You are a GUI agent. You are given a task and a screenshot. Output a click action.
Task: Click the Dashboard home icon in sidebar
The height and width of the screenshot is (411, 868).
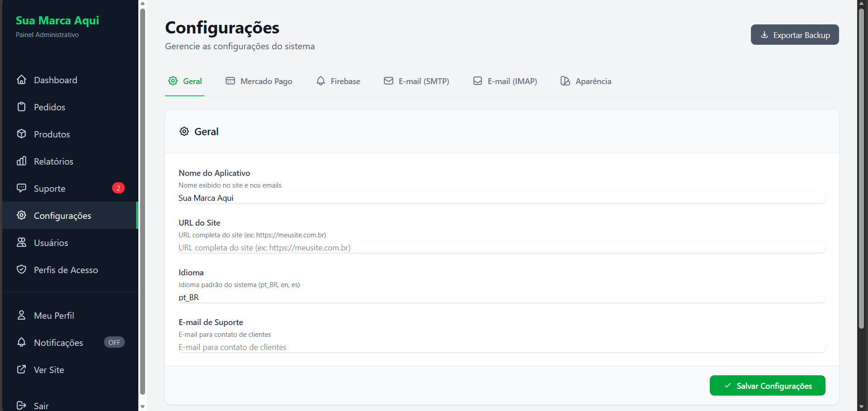[21, 80]
